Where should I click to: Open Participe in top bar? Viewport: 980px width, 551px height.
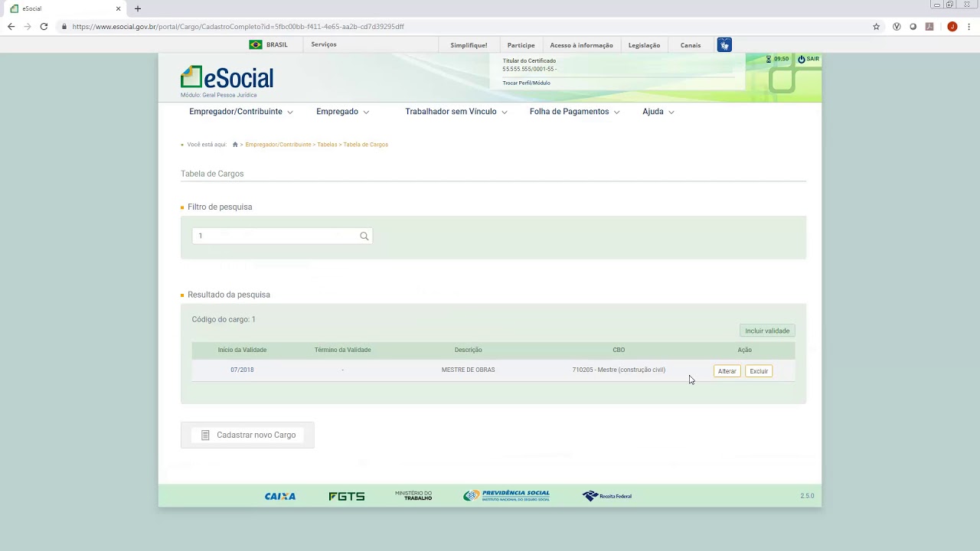[x=521, y=45]
